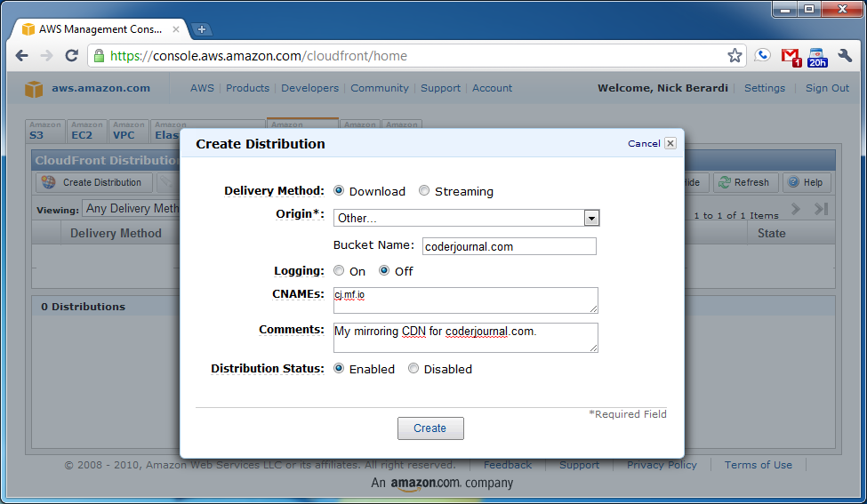Click the browser reload icon
Image resolution: width=867 pixels, height=504 pixels.
click(72, 56)
